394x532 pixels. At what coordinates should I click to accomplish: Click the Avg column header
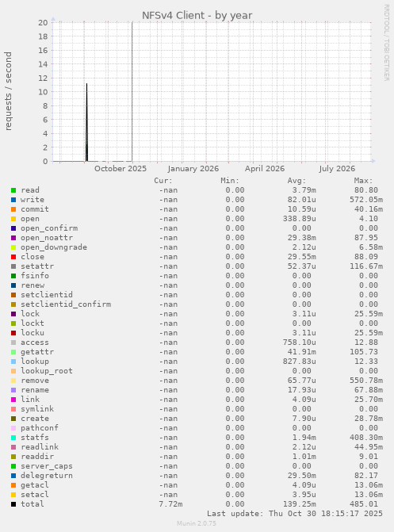pos(296,181)
